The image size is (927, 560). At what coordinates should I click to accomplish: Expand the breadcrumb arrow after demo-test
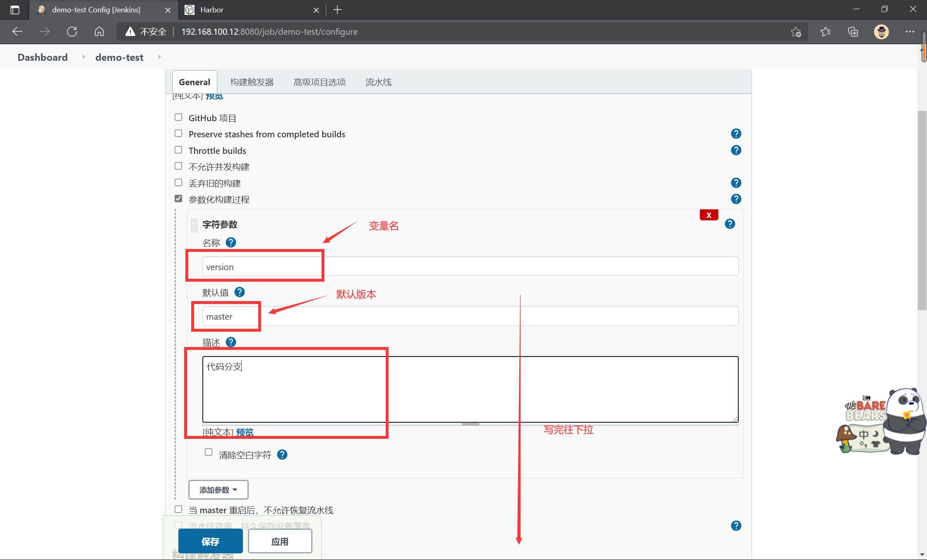159,57
